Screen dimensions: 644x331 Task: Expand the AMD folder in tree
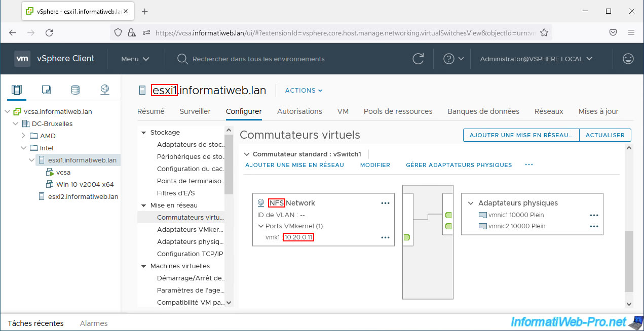pyautogui.click(x=23, y=136)
